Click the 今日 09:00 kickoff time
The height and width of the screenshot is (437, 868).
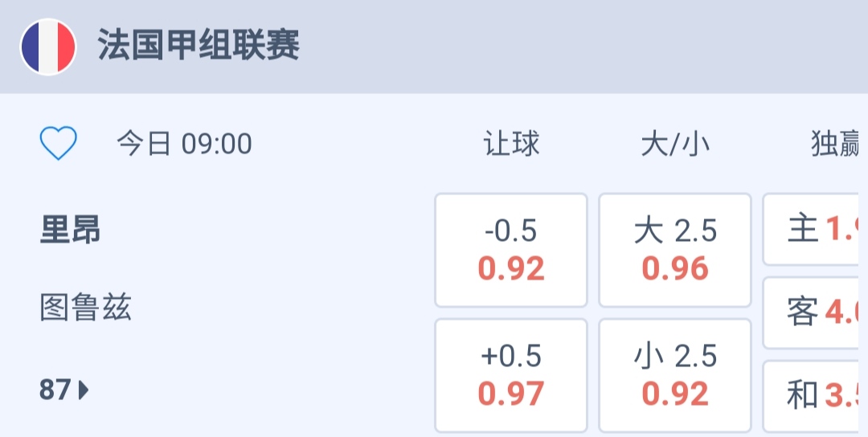pyautogui.click(x=184, y=144)
